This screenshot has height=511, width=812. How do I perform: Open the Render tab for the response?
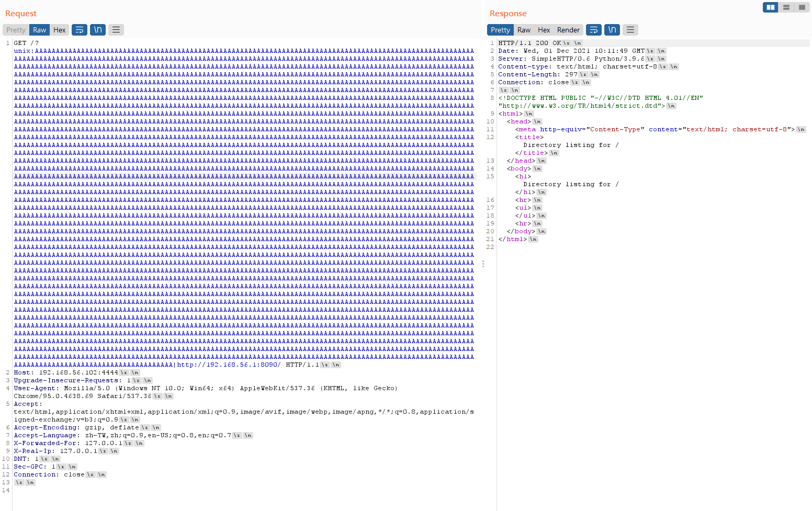(x=568, y=29)
